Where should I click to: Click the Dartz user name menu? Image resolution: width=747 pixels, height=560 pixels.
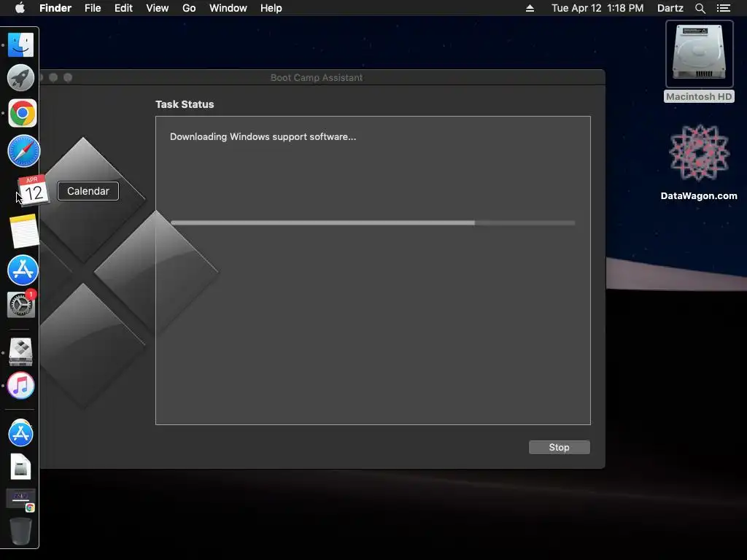670,8
